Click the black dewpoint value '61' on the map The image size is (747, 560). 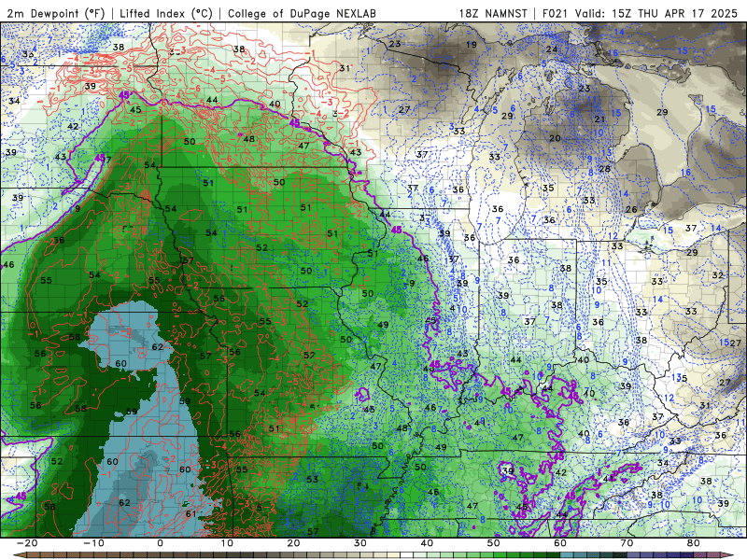(x=190, y=513)
